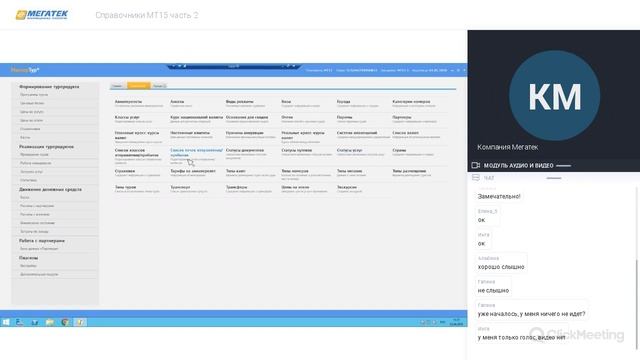Open the Статусы документов directory

pos(244,151)
